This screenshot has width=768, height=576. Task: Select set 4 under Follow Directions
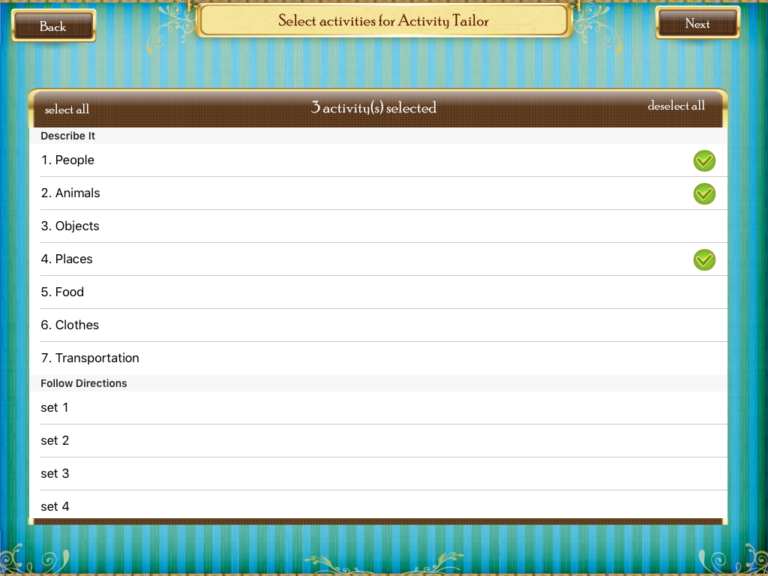[378, 505]
